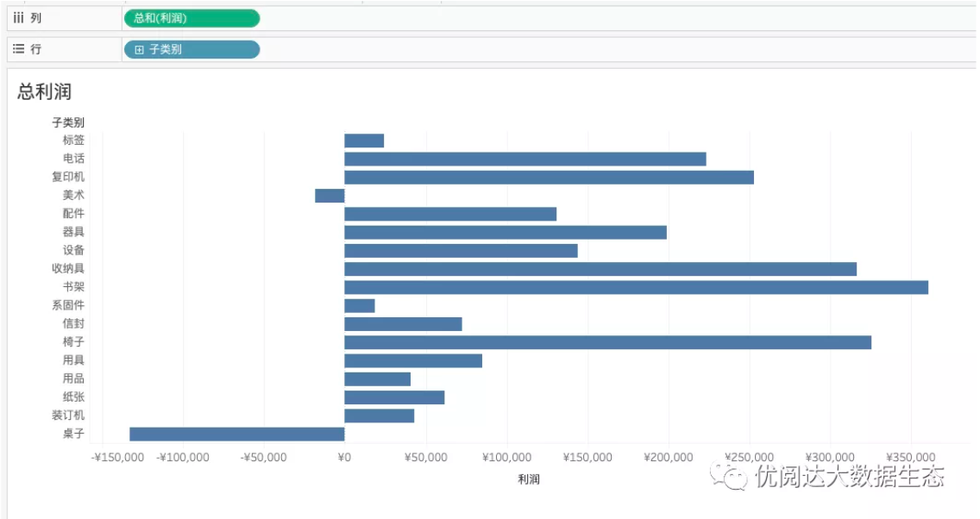980x519 pixels.
Task: Click the WeChat logo watermark icon
Action: coord(728,476)
